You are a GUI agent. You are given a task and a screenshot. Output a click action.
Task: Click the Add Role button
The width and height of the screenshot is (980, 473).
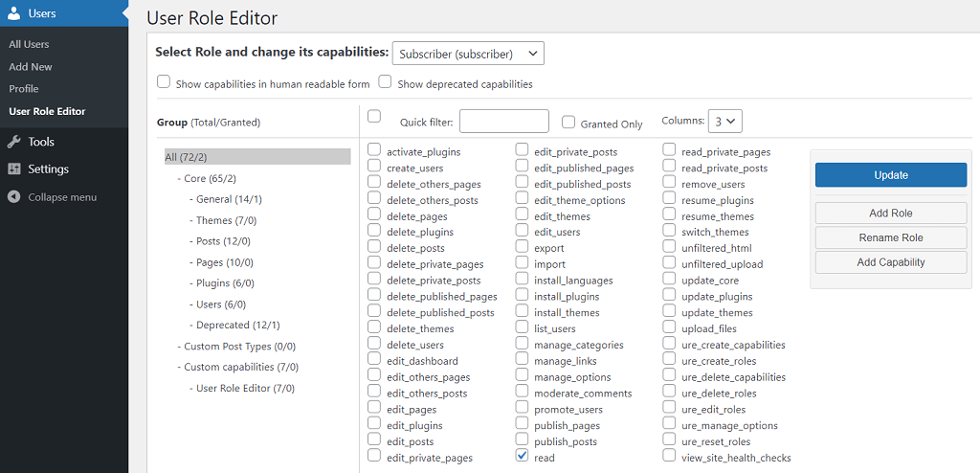[891, 214]
